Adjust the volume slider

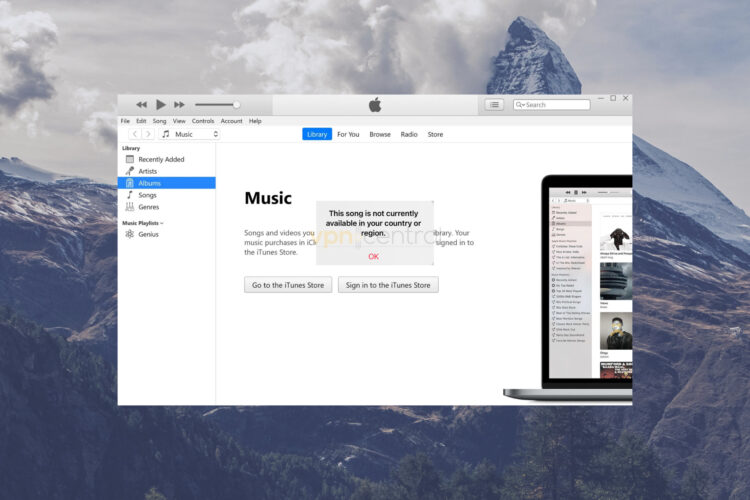pyautogui.click(x=218, y=104)
